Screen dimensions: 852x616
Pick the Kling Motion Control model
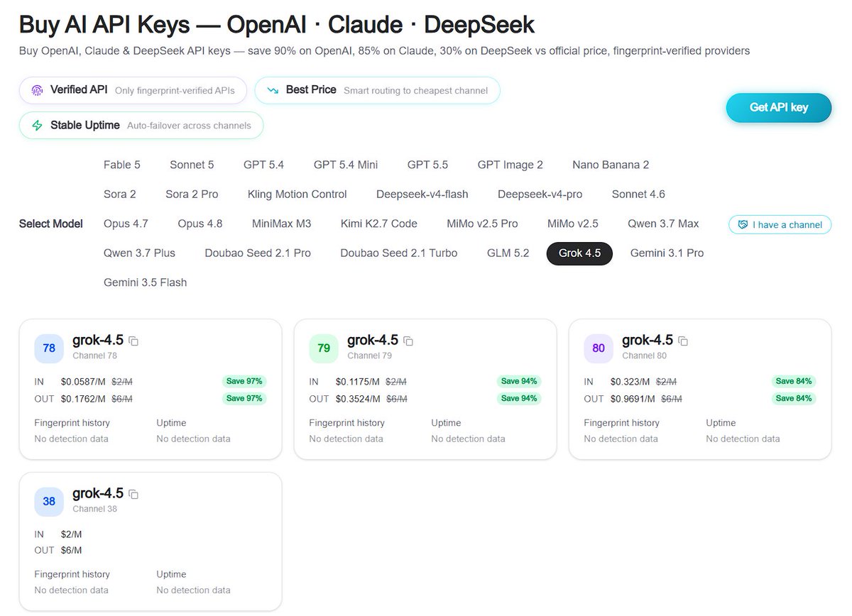tap(297, 194)
